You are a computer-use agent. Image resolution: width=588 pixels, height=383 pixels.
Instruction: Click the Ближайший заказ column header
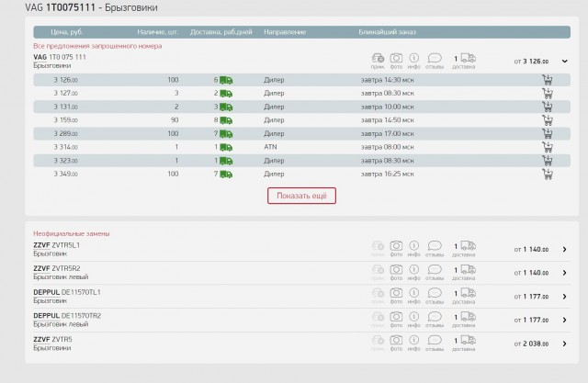pyautogui.click(x=387, y=32)
